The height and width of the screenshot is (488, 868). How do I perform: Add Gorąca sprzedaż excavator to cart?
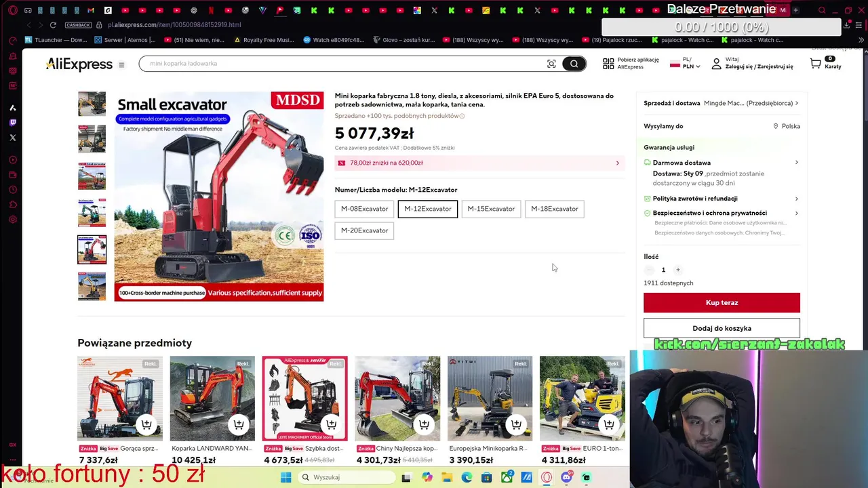point(146,424)
